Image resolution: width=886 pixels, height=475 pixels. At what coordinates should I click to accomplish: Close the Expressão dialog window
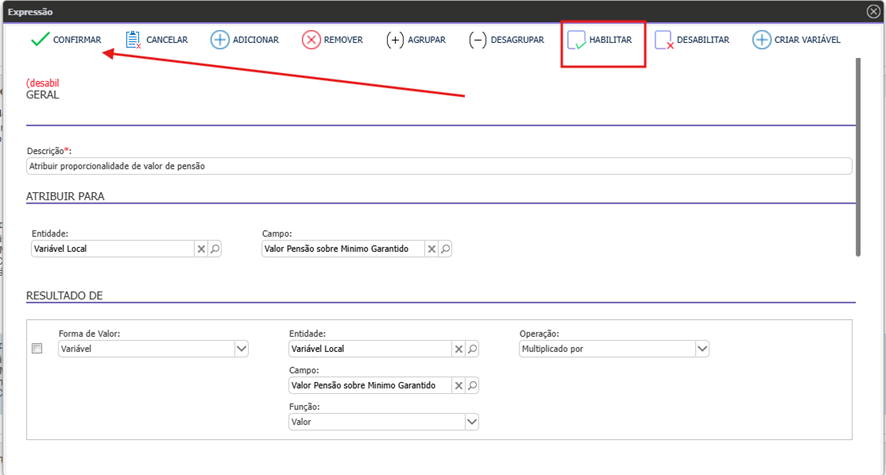pos(873,11)
